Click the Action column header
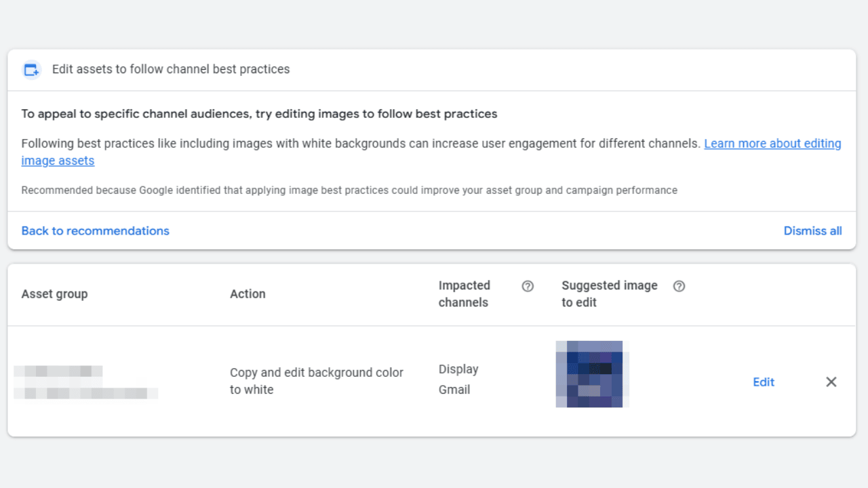The image size is (868, 488). pyautogui.click(x=248, y=293)
